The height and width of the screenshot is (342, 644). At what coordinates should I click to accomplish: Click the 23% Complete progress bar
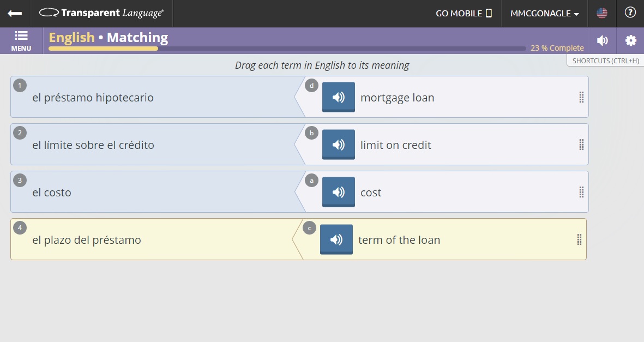pos(286,48)
